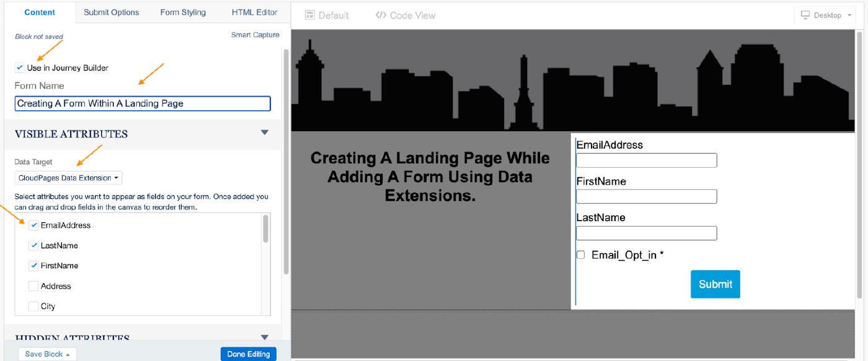Switch to the Submit Options tab
Viewport: 868px width, 361px height.
tap(112, 12)
